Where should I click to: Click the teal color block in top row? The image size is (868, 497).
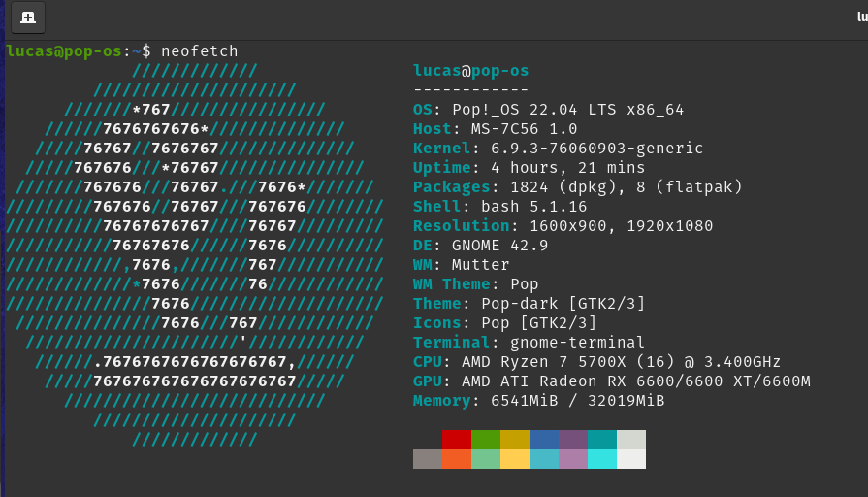[602, 440]
